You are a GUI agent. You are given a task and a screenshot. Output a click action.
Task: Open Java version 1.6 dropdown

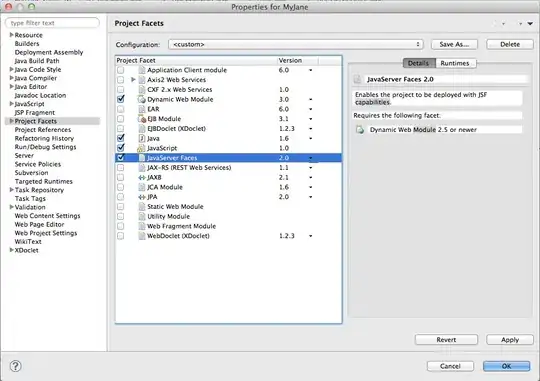(310, 138)
